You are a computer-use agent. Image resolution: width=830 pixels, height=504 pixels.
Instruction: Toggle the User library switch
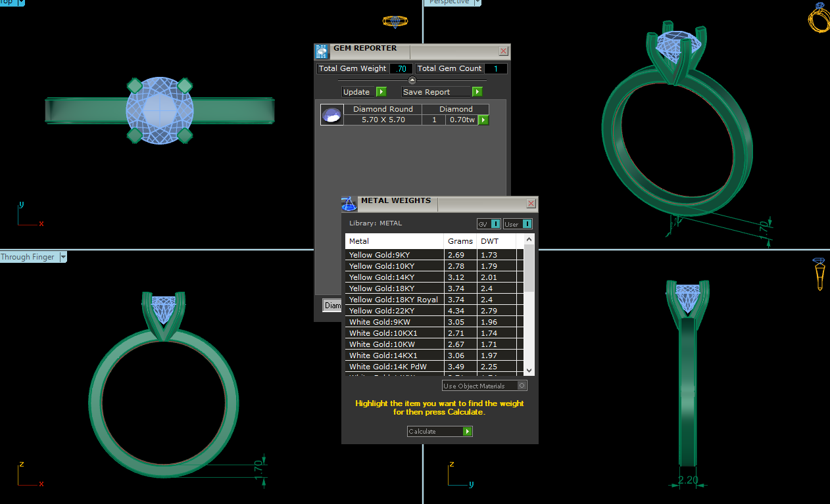click(x=527, y=224)
